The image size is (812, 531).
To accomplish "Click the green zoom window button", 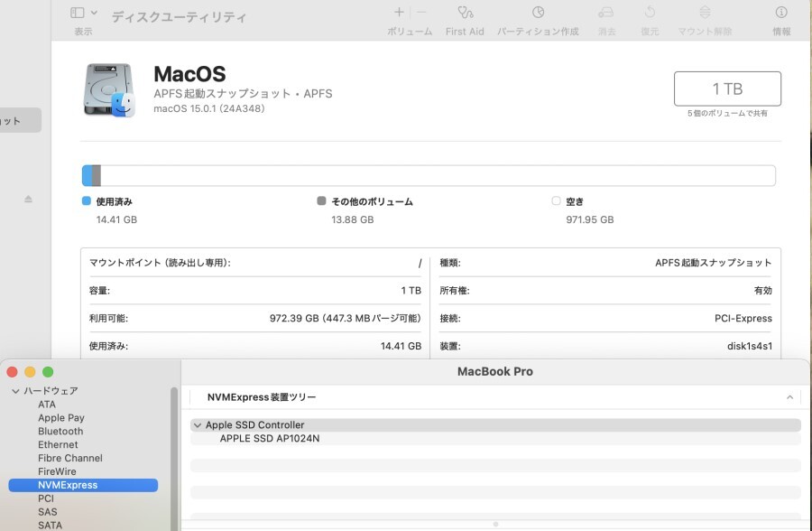I will pos(48,371).
